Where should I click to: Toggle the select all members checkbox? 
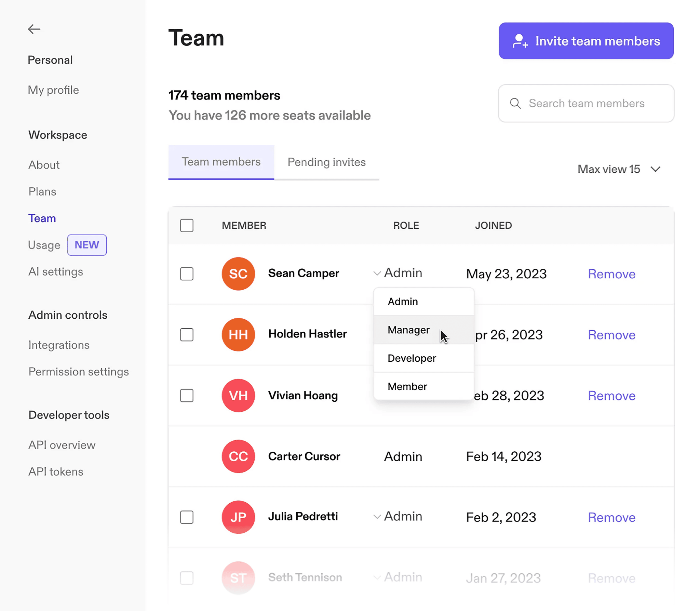tap(188, 225)
